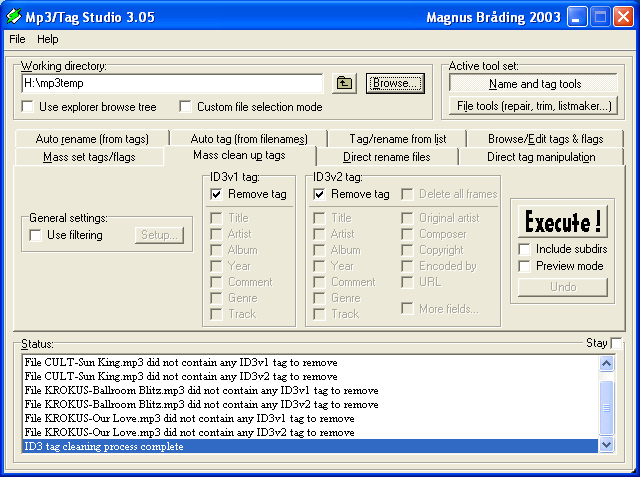Select CULT-Sun King.mp3 ID3v1 status line

(310, 362)
